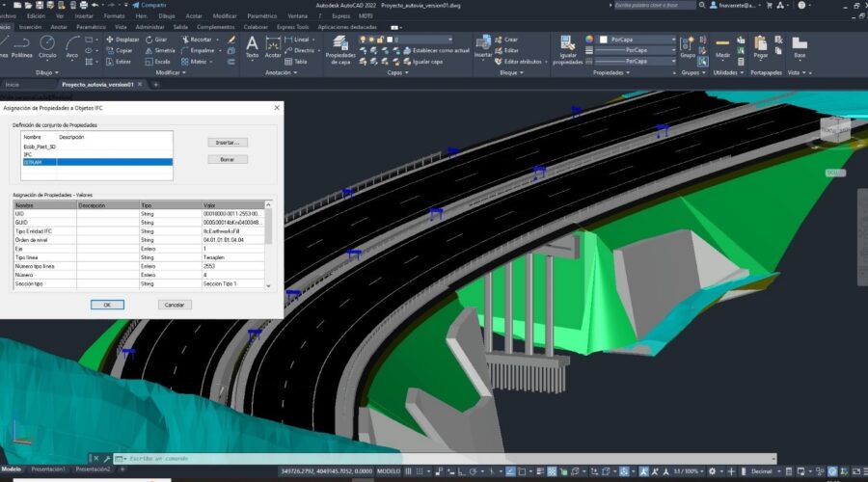Expand the Capas panel dropdown
The image size is (868, 482).
tap(397, 72)
